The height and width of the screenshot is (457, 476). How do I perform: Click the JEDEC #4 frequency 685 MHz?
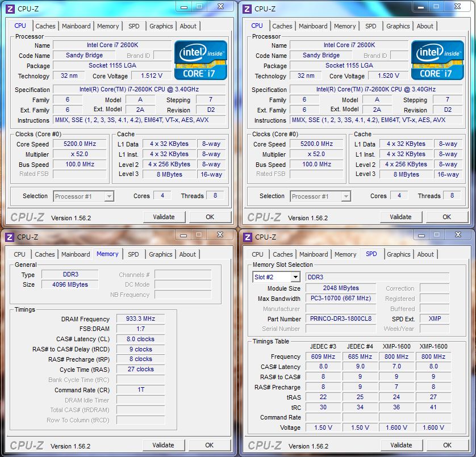pyautogui.click(x=360, y=357)
